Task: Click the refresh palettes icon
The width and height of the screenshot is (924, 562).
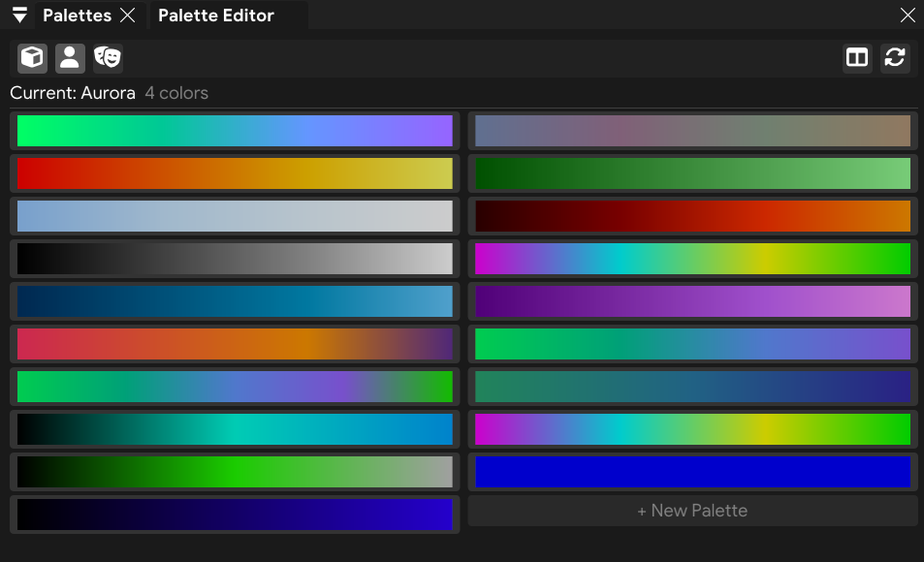Action: coord(895,58)
